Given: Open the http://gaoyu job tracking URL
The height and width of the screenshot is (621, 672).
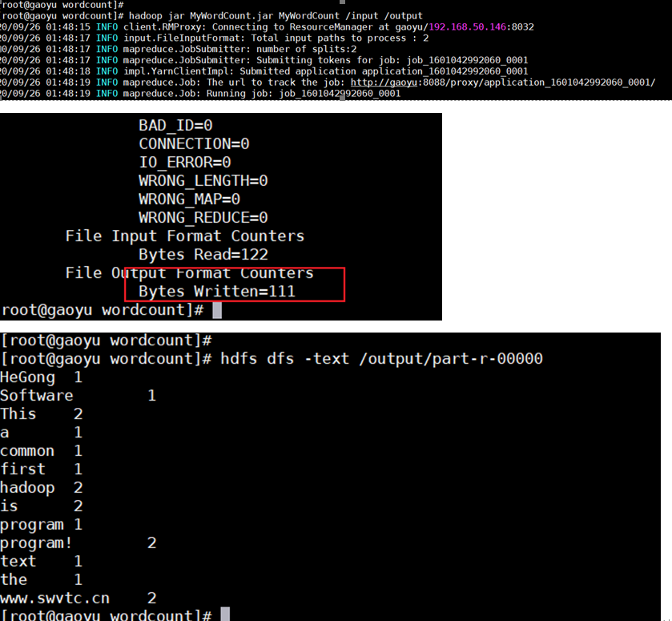Looking at the screenshot, I should (503, 83).
